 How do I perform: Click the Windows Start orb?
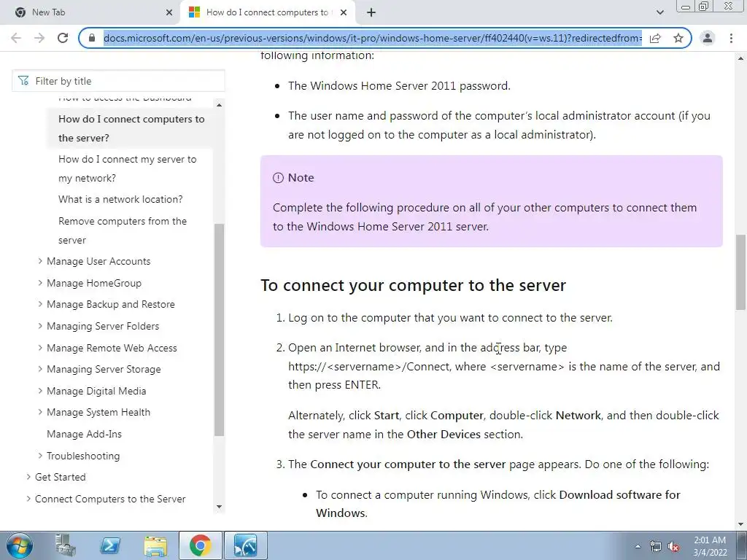[20, 545]
